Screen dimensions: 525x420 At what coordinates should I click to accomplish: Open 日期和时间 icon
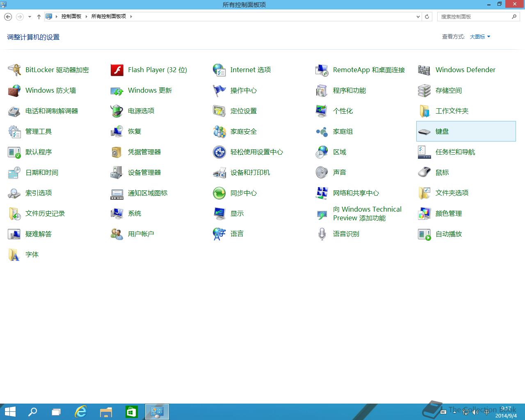pyautogui.click(x=14, y=172)
